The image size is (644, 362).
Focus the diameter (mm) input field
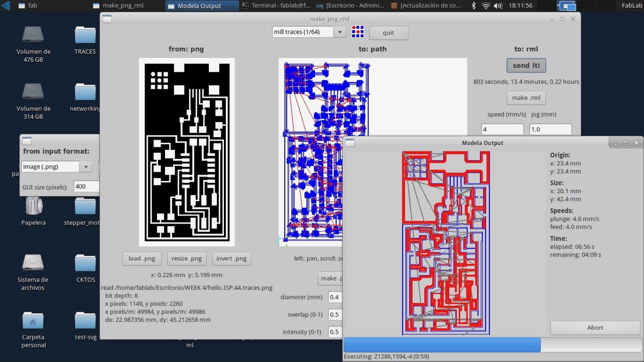pyautogui.click(x=335, y=297)
